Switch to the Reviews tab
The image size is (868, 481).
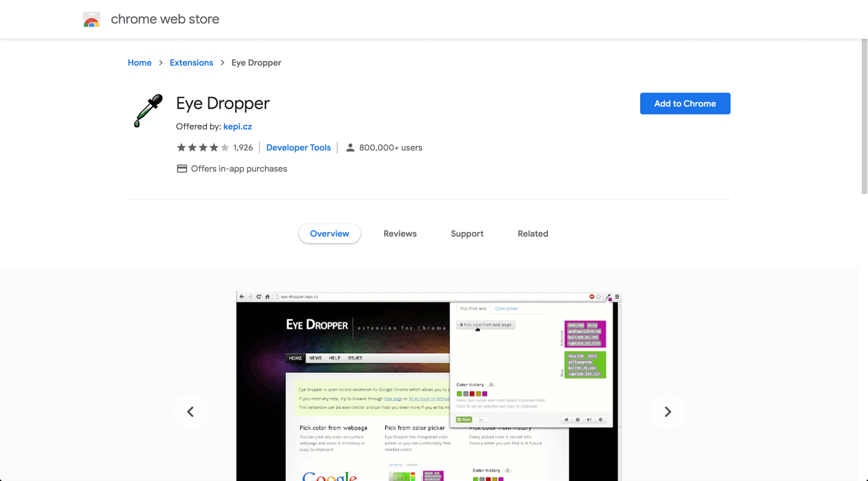coord(400,234)
